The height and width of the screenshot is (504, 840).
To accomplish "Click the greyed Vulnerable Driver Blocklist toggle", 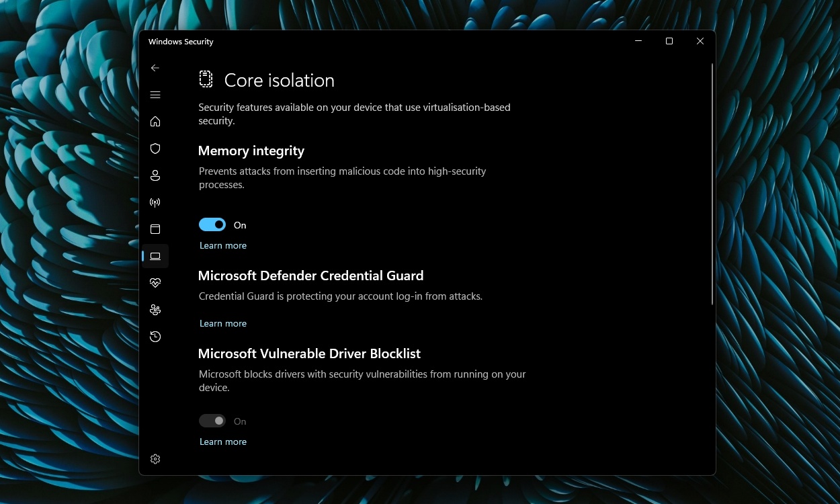I will tap(212, 421).
